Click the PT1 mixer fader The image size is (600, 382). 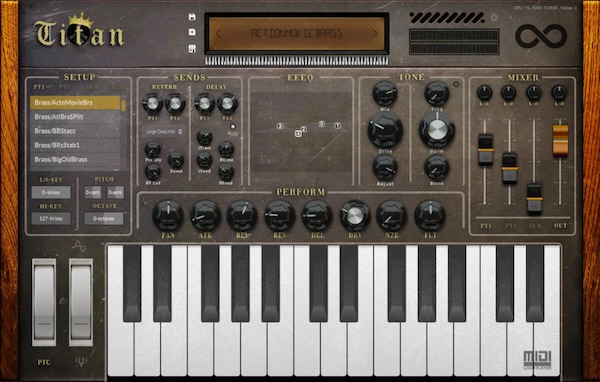(485, 150)
